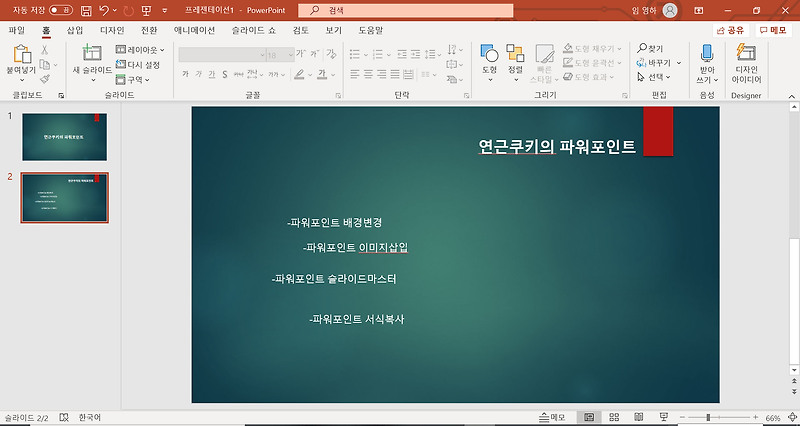The width and height of the screenshot is (800, 426).
Task: Clear all text formatting
Action: [332, 54]
